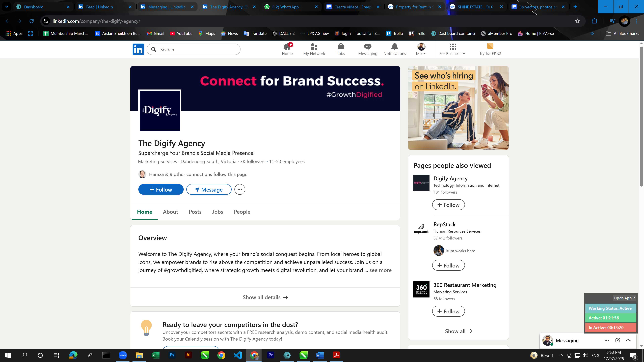This screenshot has width=644, height=362.
Task: Open YouTube bookmark
Action: coord(181,34)
